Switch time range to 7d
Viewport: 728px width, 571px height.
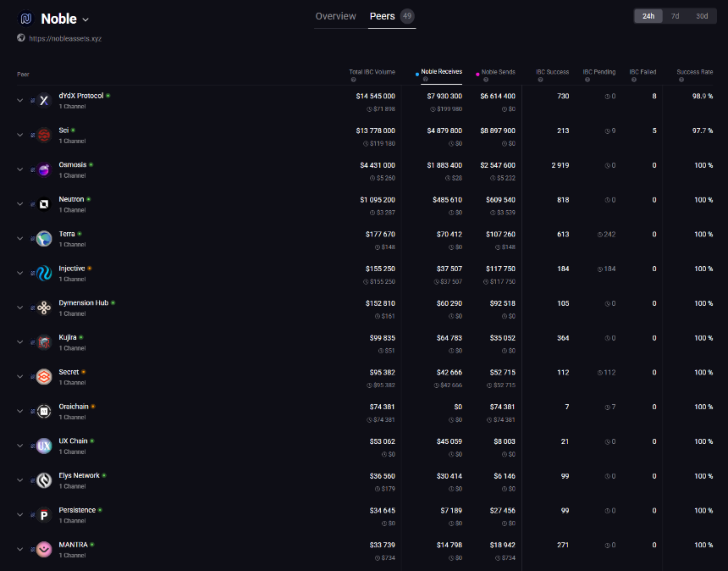[x=675, y=16]
